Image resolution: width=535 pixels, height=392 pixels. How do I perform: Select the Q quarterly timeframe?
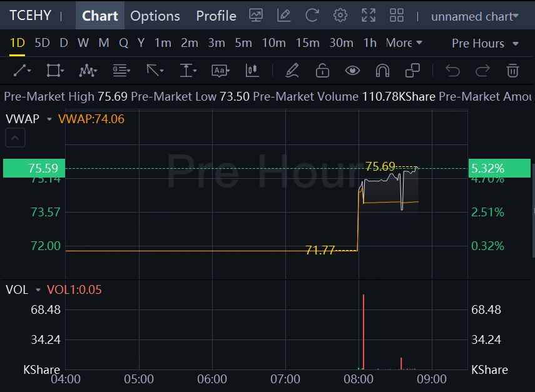pos(123,43)
